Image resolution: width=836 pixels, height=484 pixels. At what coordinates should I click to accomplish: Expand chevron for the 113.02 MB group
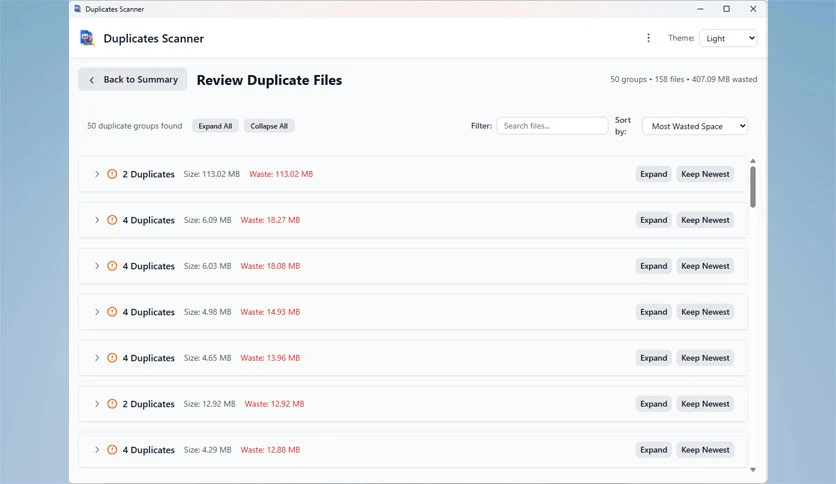point(97,174)
